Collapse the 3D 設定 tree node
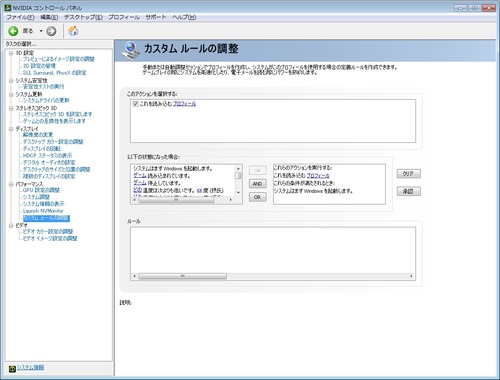This screenshot has height=380, width=500. coord(11,53)
